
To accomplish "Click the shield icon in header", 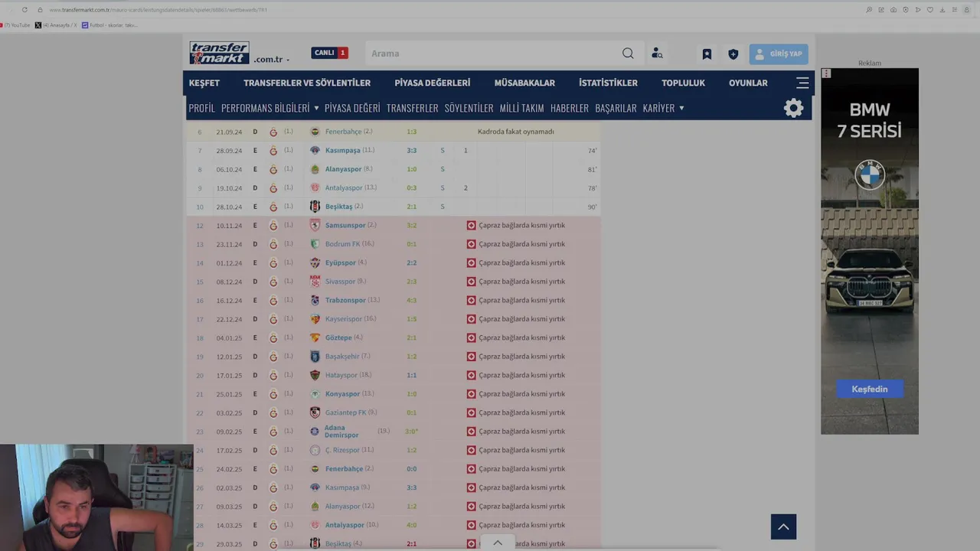I will tap(733, 54).
